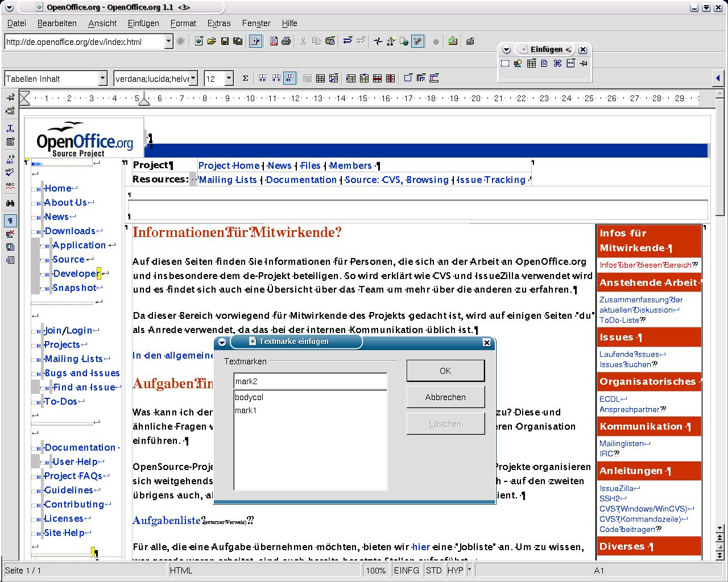
Task: Open the Find binoculars tool
Action: click(x=10, y=203)
